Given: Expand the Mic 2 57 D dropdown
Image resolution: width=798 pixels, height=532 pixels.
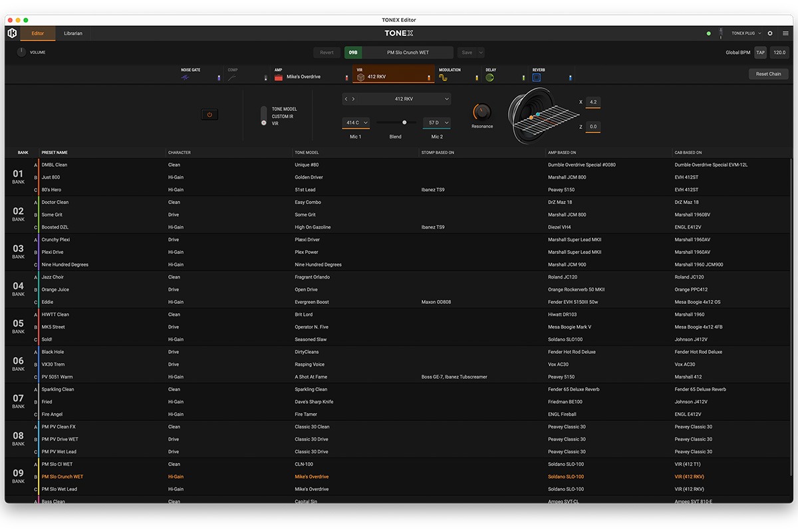Looking at the screenshot, I should 437,122.
